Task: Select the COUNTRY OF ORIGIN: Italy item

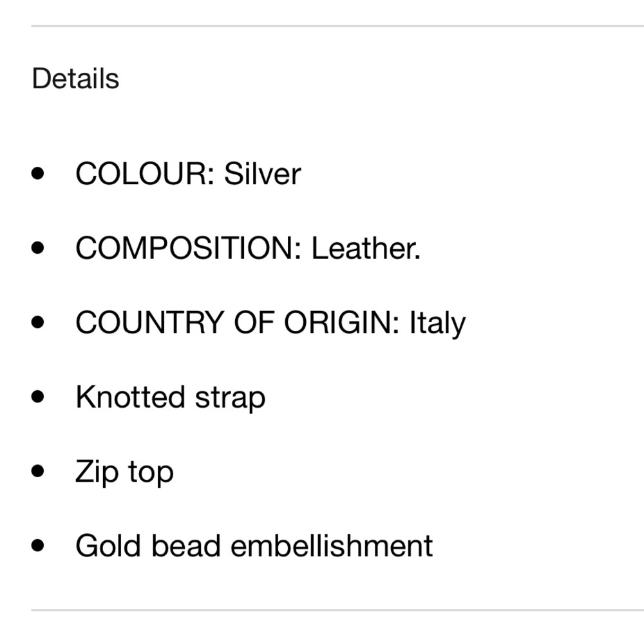Action: (270, 323)
